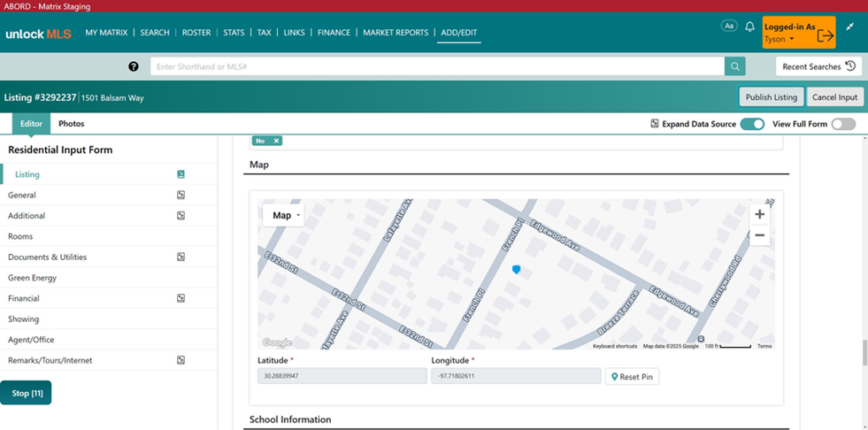Remove the 'No' tag with x
Screen dimensions: 868x430
(276, 141)
